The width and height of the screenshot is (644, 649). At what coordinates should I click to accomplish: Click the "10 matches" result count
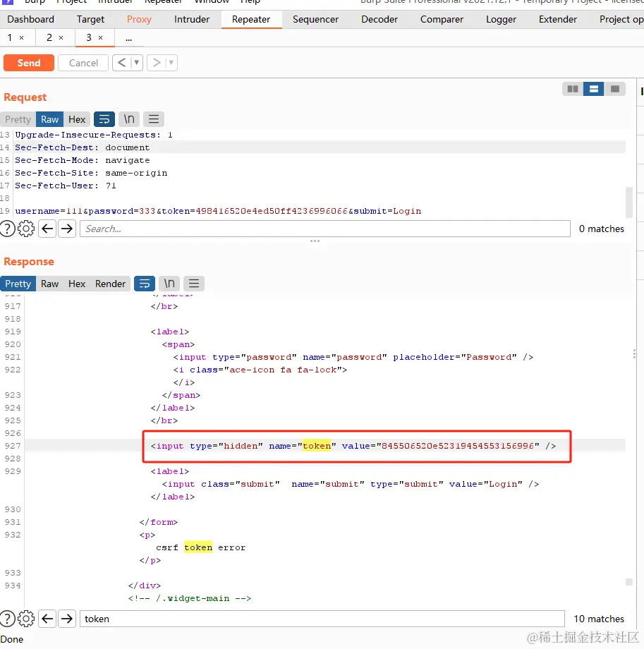click(599, 619)
